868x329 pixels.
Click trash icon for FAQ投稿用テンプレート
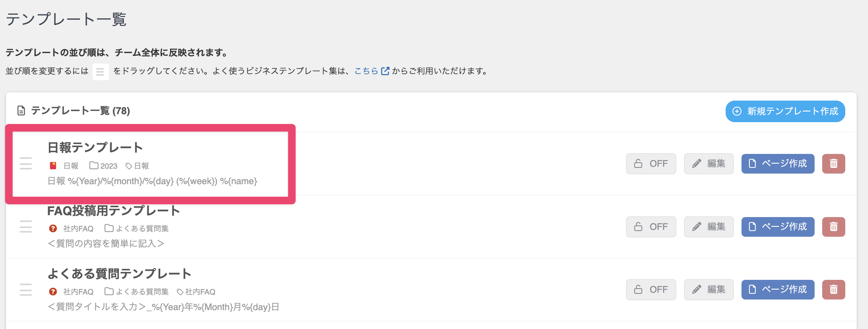tap(834, 227)
